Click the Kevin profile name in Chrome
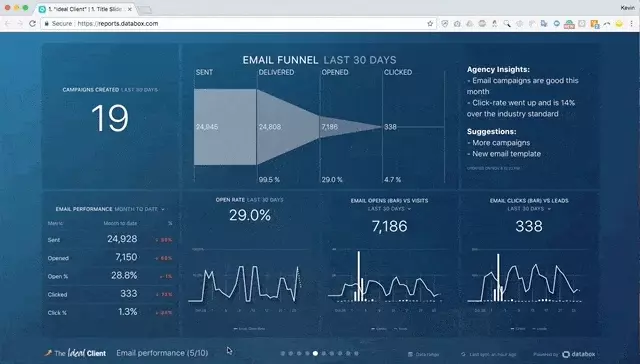The height and width of the screenshot is (364, 640). click(x=628, y=8)
